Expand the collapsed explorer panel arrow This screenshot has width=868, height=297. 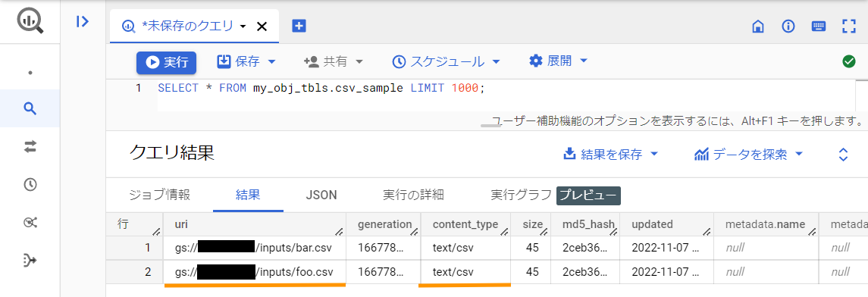tap(83, 21)
